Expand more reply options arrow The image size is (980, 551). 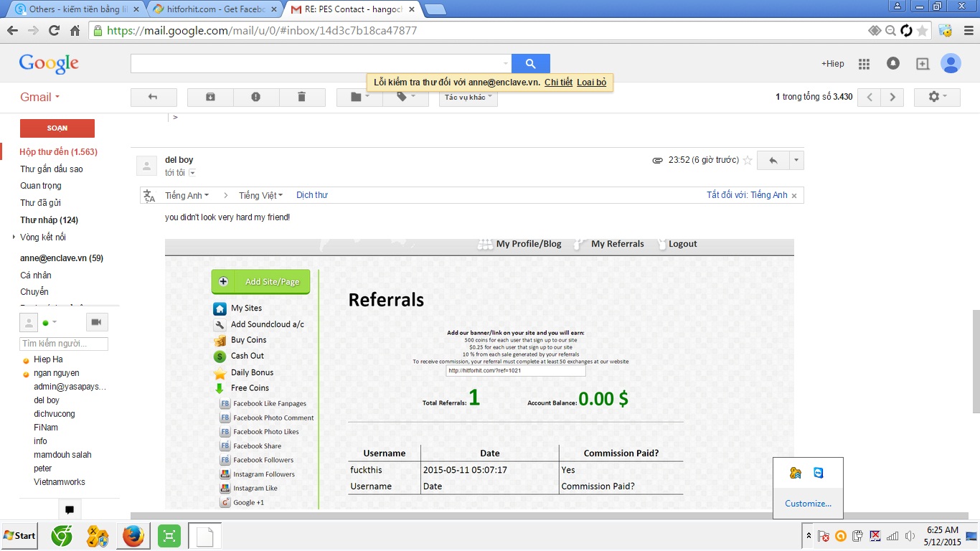[x=796, y=161]
